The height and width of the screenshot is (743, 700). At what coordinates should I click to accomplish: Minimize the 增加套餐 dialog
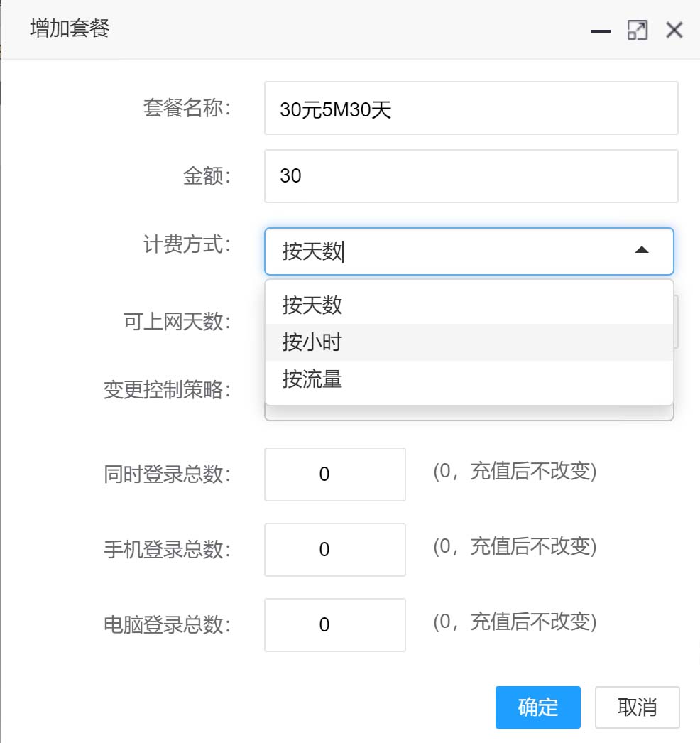[601, 31]
